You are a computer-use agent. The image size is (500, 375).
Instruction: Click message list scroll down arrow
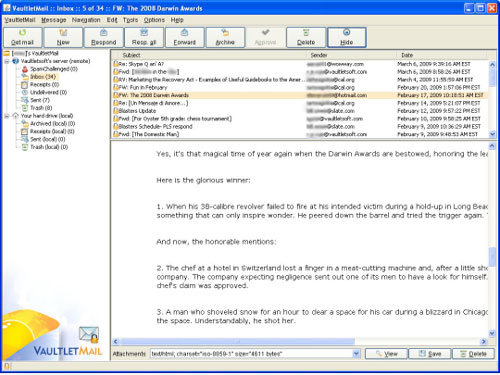click(492, 134)
